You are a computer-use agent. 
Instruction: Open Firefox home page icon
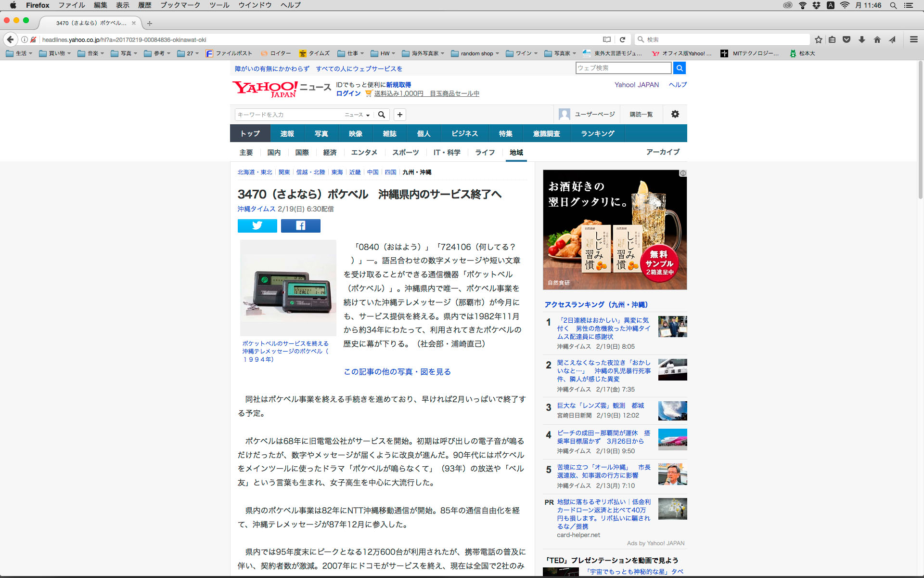point(877,39)
